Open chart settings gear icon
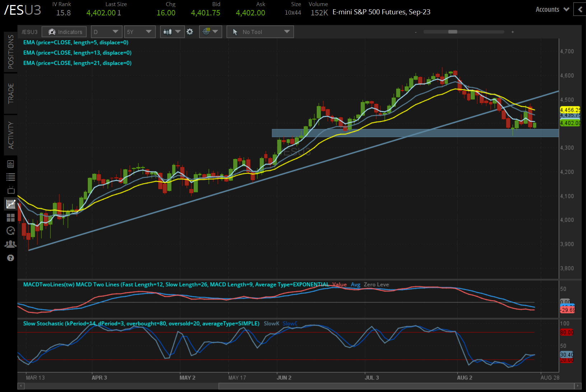 click(190, 32)
